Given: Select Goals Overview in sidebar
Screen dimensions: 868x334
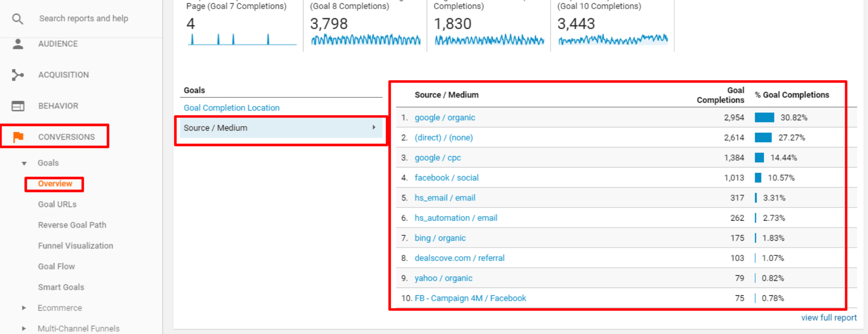Looking at the screenshot, I should point(55,184).
